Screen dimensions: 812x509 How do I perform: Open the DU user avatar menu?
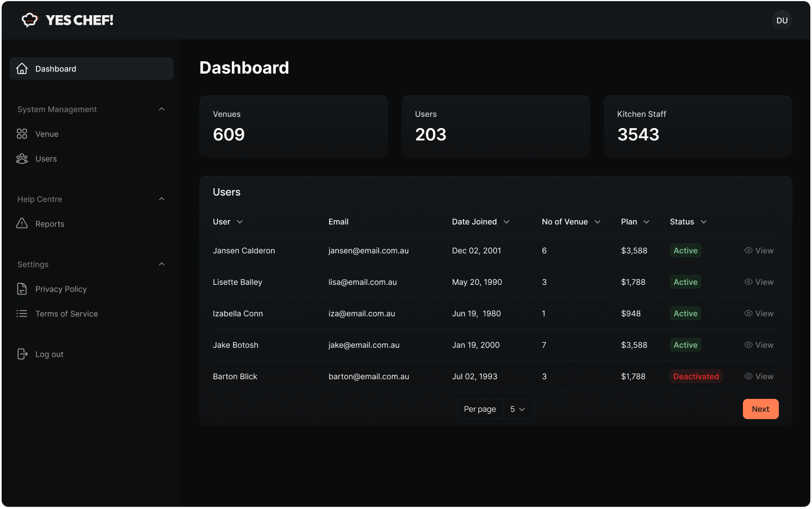(782, 20)
